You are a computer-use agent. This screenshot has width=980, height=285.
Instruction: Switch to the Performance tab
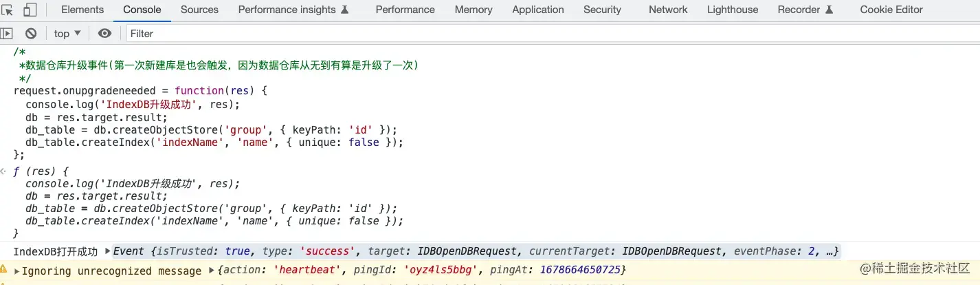click(x=405, y=10)
